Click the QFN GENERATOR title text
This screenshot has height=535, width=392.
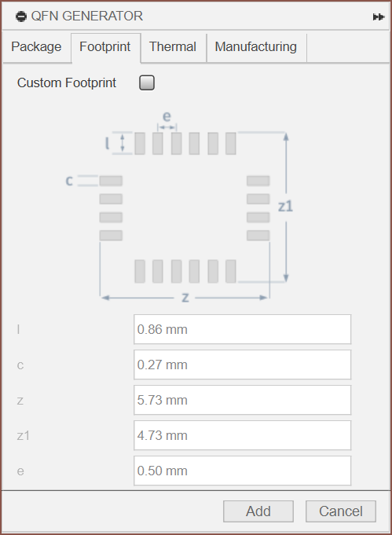pos(87,16)
